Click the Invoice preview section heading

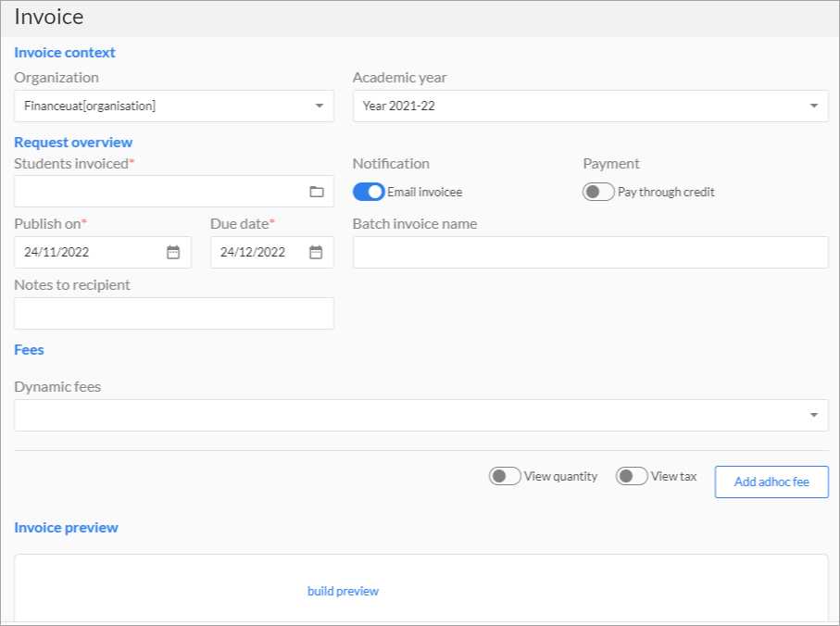pyautogui.click(x=66, y=528)
